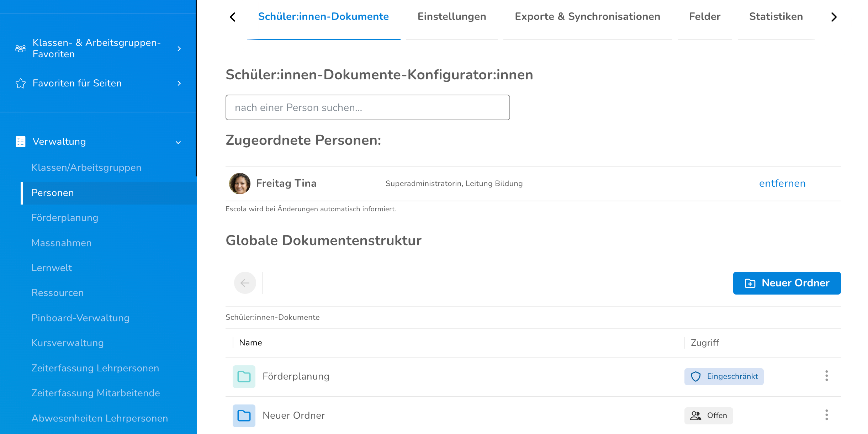Image resolution: width=868 pixels, height=434 pixels.
Task: Click the star icon for Favoriten für Seiten
Action: (x=21, y=83)
